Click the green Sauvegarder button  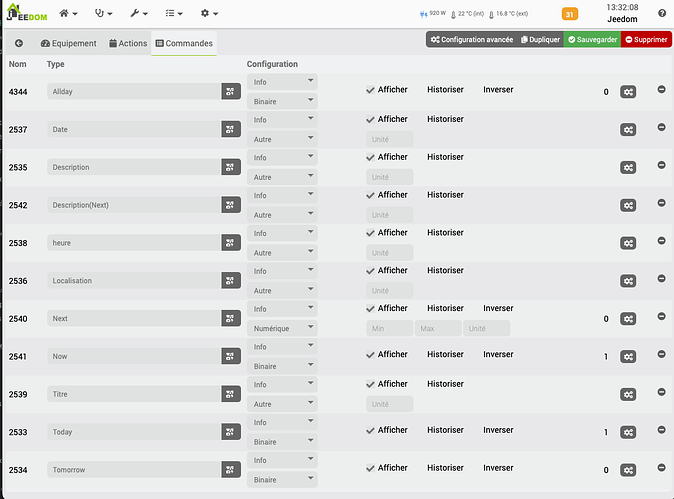(592, 40)
